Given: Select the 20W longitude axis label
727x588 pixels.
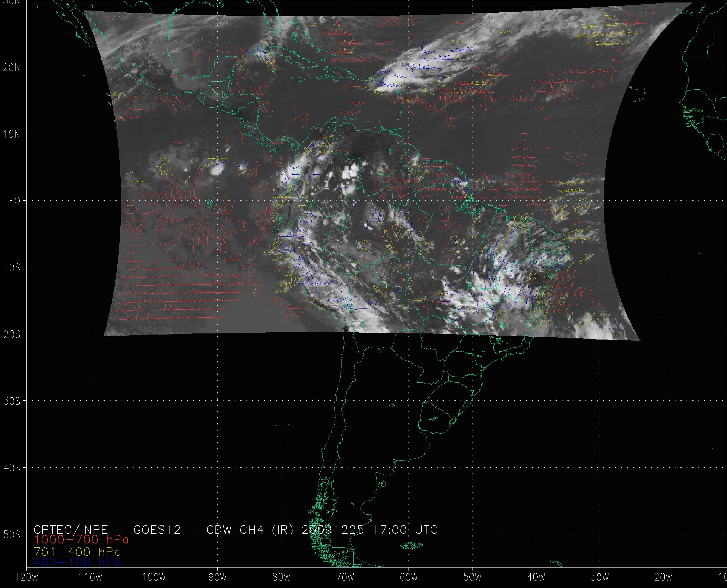Looking at the screenshot, I should 664,577.
